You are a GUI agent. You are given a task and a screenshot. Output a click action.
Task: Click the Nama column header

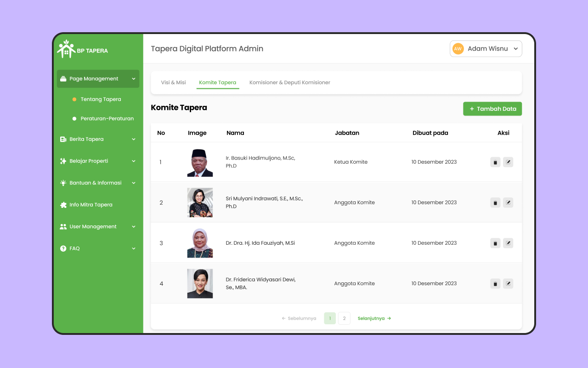point(235,133)
